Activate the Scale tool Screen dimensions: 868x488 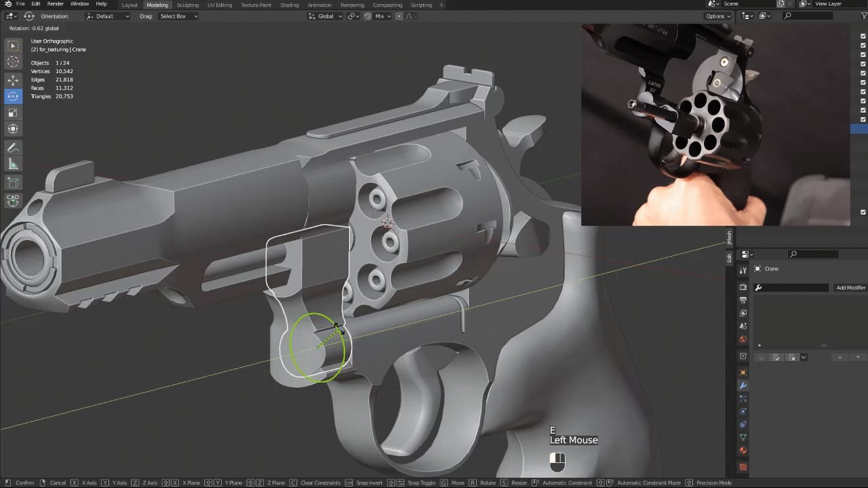tap(13, 113)
